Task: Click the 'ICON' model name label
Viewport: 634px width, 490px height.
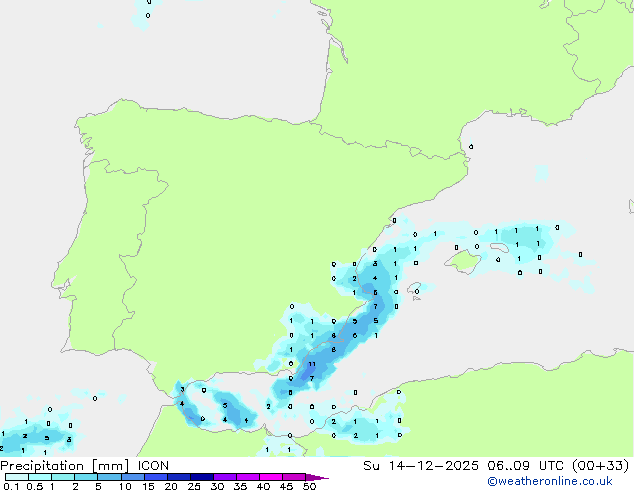Action: [x=153, y=466]
